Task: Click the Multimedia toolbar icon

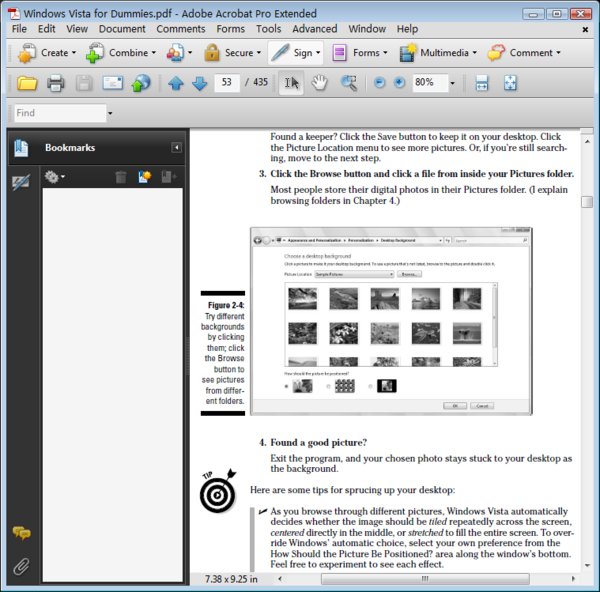Action: [408, 53]
